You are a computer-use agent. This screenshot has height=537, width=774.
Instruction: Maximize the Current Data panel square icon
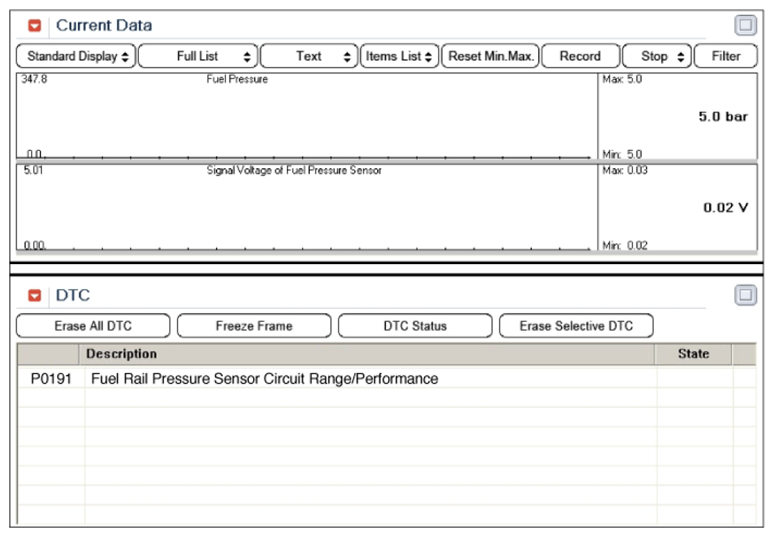(745, 25)
